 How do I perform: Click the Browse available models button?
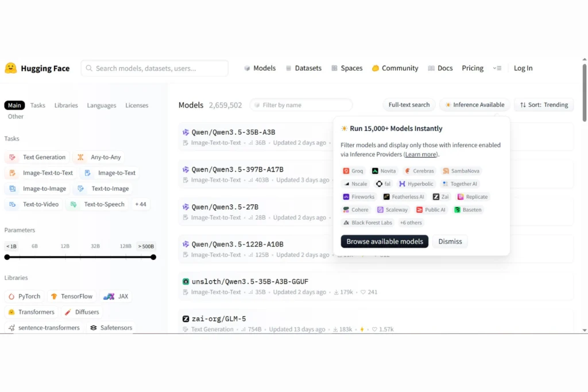pyautogui.click(x=384, y=241)
